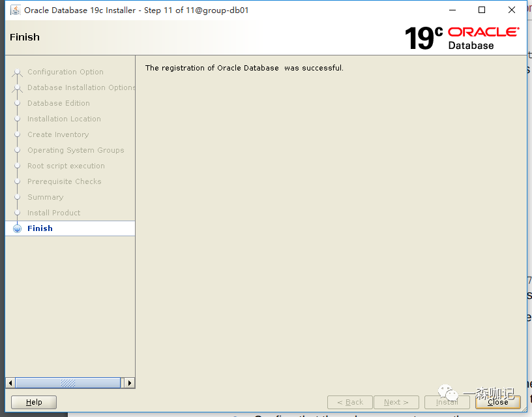This screenshot has width=532, height=417.
Task: Click the Finish page heading
Action: [25, 37]
